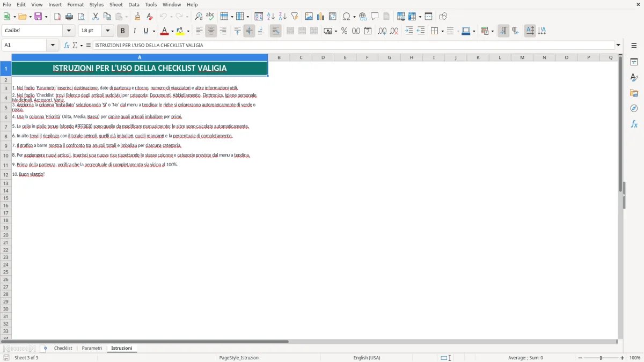644x362 pixels.
Task: Run the Spelling check tool
Action: 210,17
